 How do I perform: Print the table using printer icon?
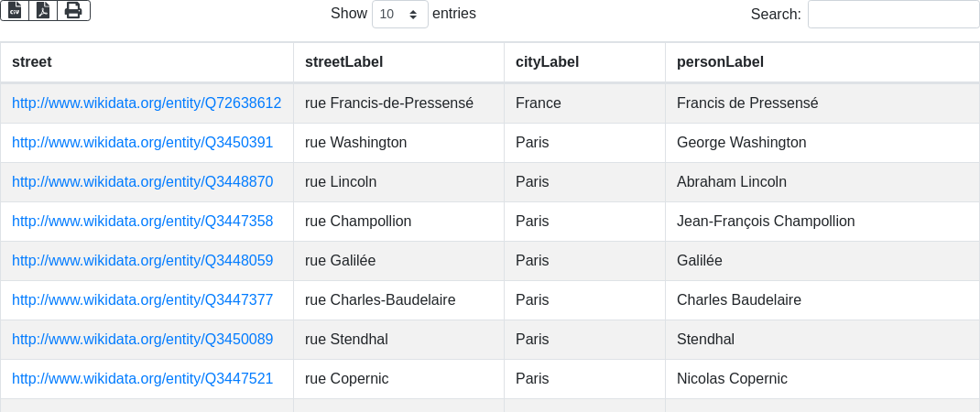pos(73,10)
